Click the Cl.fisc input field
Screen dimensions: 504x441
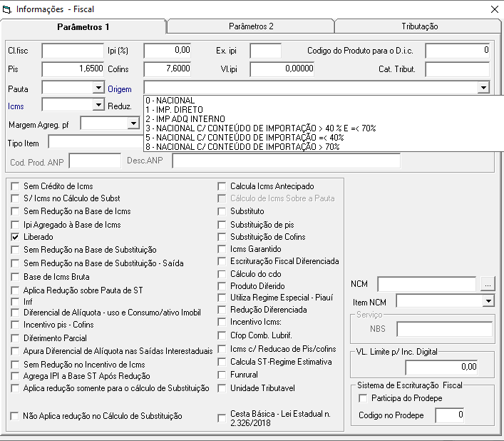(x=73, y=51)
